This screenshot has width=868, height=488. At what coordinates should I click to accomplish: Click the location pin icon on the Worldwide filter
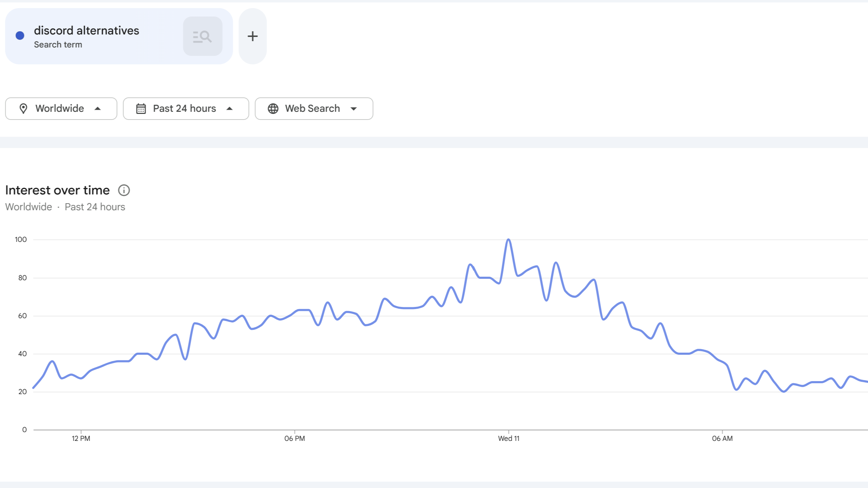pyautogui.click(x=24, y=108)
